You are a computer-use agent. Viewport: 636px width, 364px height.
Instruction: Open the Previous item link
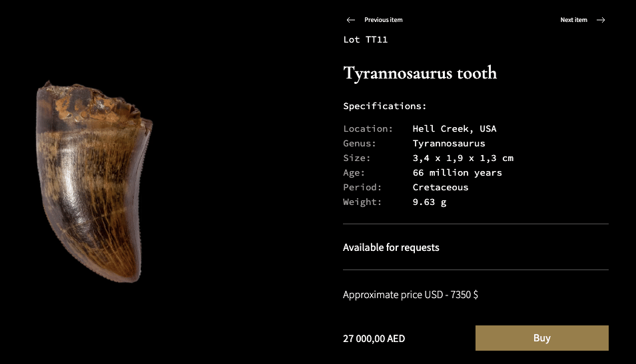tap(384, 20)
